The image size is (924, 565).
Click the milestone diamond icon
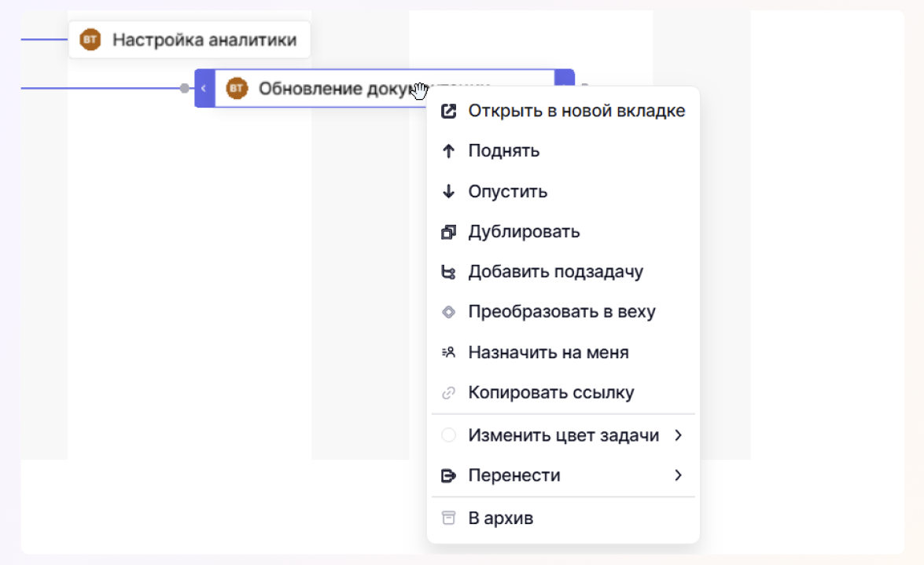pos(449,312)
